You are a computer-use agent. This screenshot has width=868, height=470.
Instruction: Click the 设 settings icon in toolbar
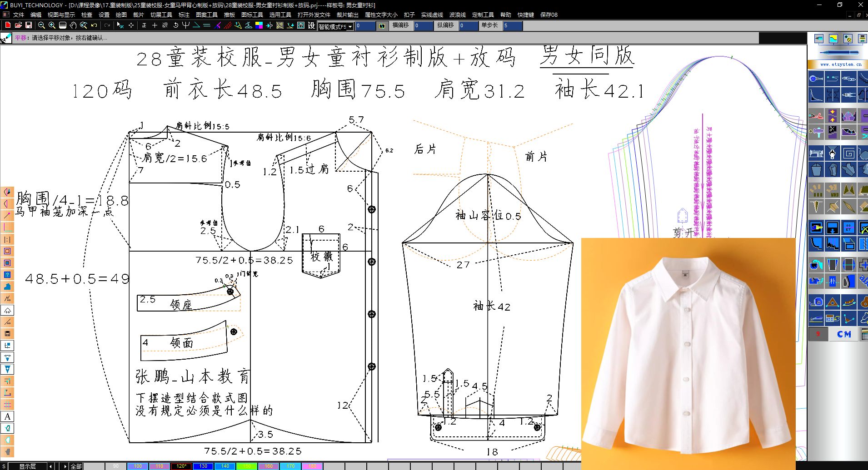pos(311,25)
